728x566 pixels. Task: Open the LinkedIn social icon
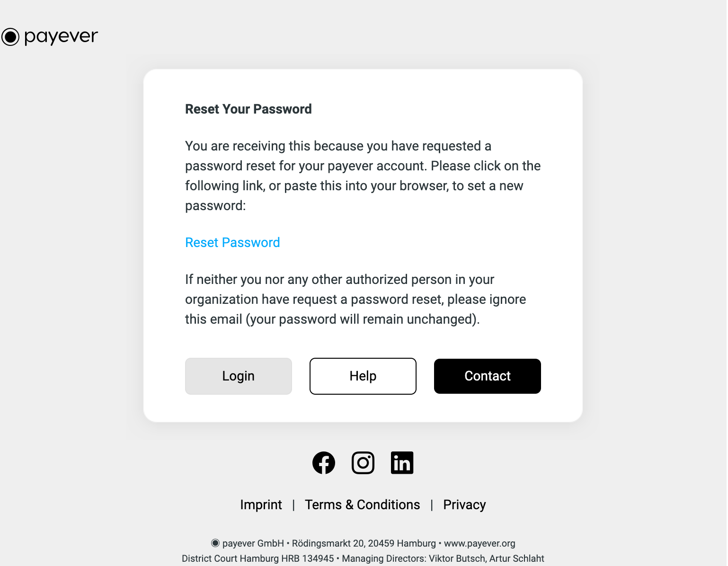click(402, 463)
